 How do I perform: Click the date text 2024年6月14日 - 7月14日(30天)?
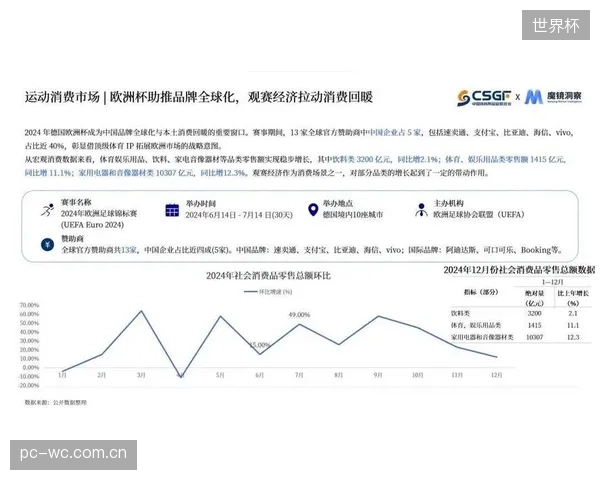239,215
